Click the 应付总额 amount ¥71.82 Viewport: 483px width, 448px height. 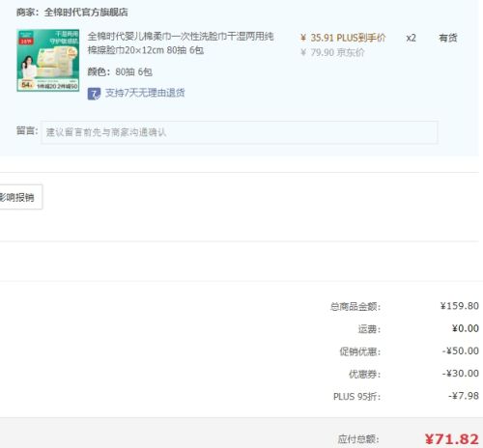tap(452, 439)
